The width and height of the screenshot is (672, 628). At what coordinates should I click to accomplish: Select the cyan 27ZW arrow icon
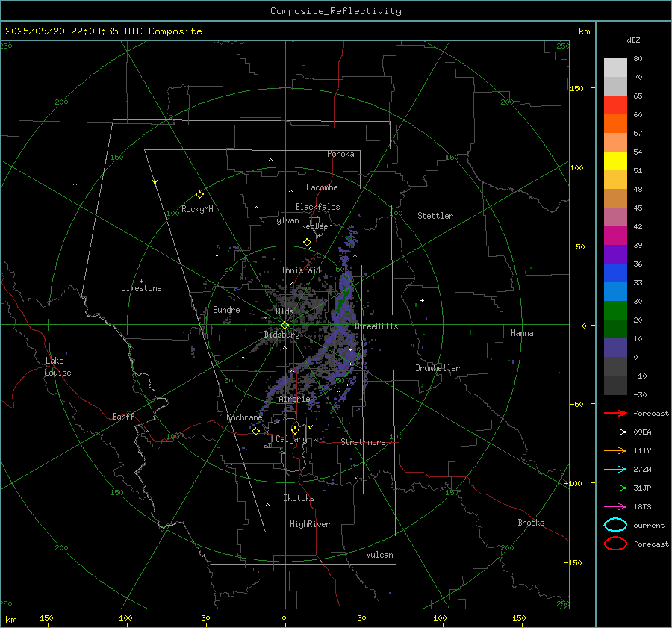615,469
